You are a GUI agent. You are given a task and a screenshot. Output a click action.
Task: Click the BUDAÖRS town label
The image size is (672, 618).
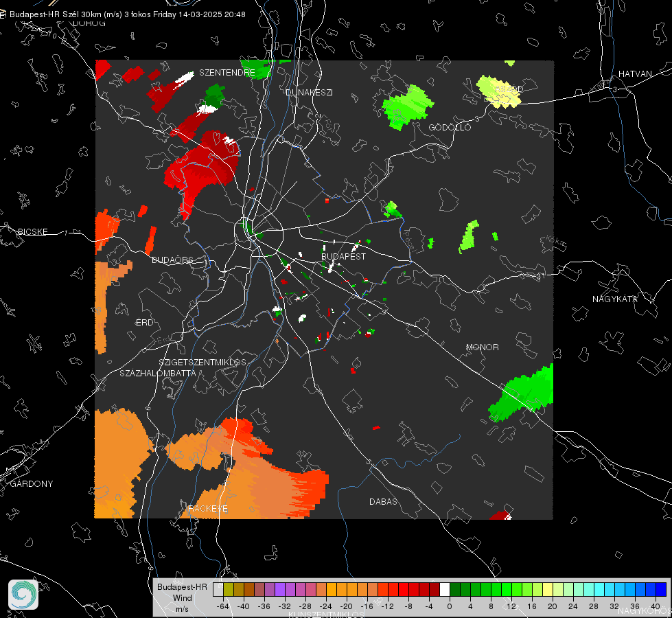coord(172,260)
